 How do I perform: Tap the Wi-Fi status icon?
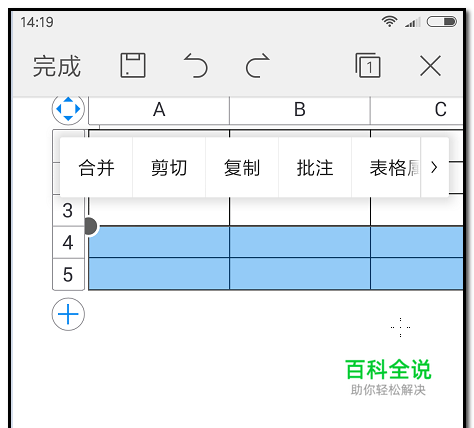389,21
